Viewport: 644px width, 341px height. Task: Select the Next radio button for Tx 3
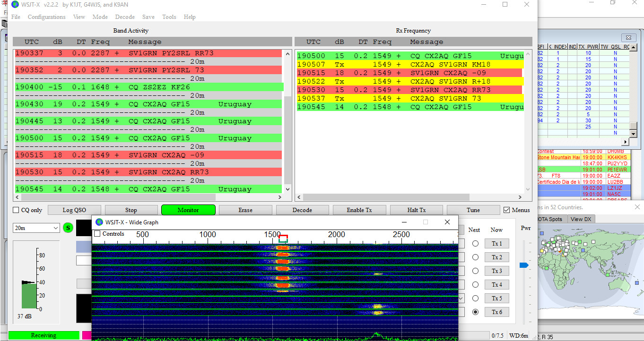(x=475, y=271)
